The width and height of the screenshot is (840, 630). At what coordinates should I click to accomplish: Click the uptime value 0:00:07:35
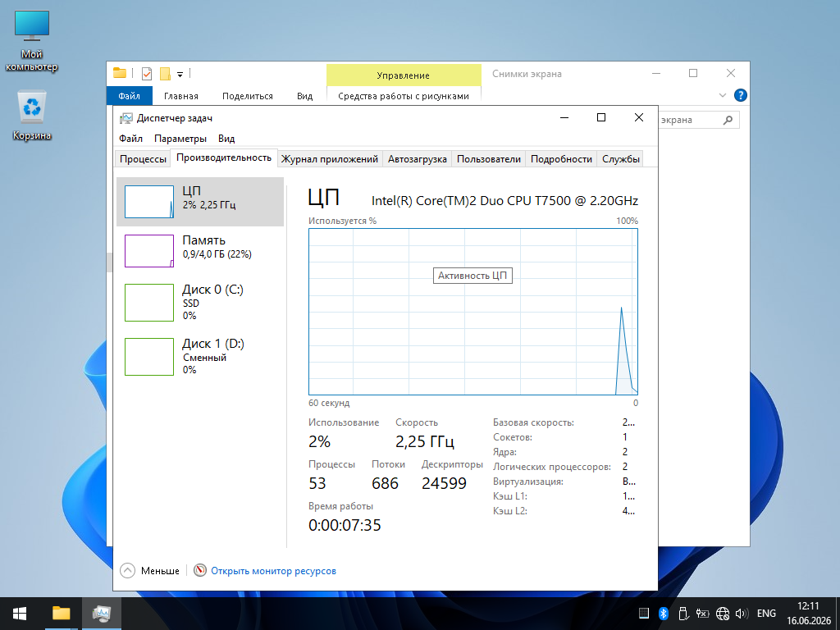pyautogui.click(x=345, y=525)
